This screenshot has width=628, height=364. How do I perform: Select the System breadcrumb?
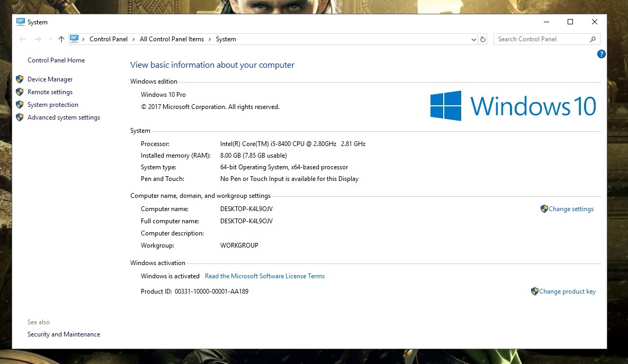coord(226,39)
